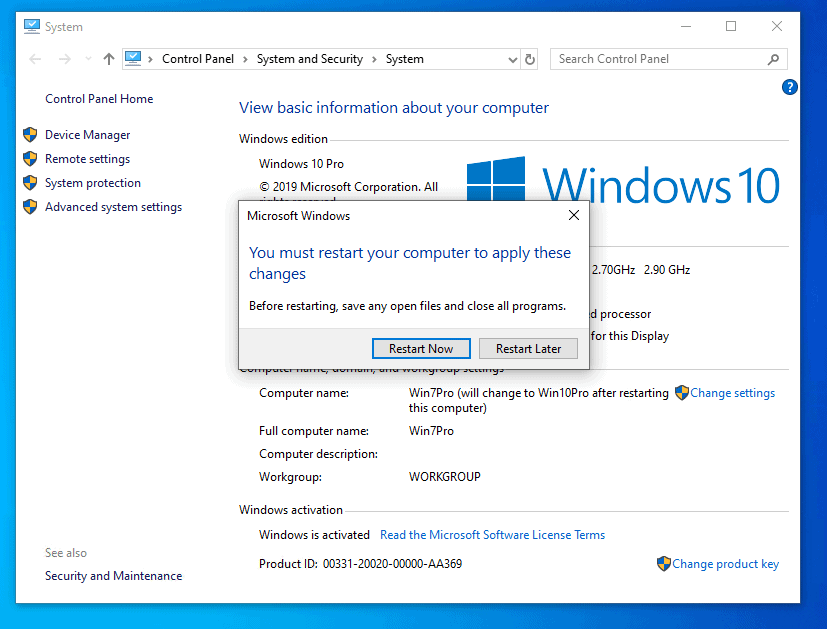827x629 pixels.
Task: Click the magnifier icon in search box
Action: click(773, 59)
